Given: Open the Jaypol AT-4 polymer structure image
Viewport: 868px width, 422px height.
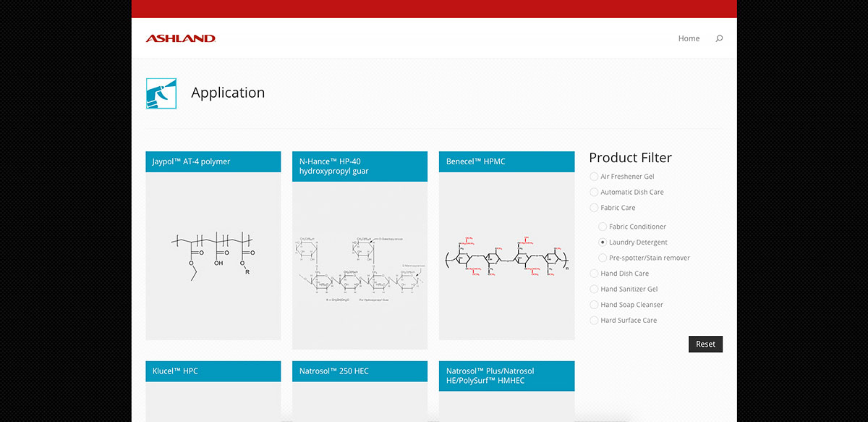Looking at the screenshot, I should tap(213, 256).
